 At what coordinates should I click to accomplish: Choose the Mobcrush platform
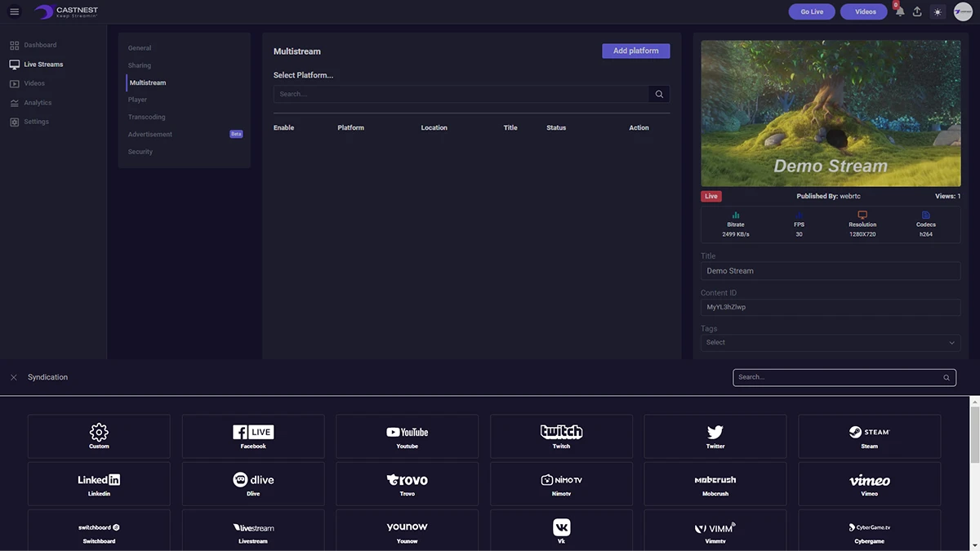[x=715, y=484]
